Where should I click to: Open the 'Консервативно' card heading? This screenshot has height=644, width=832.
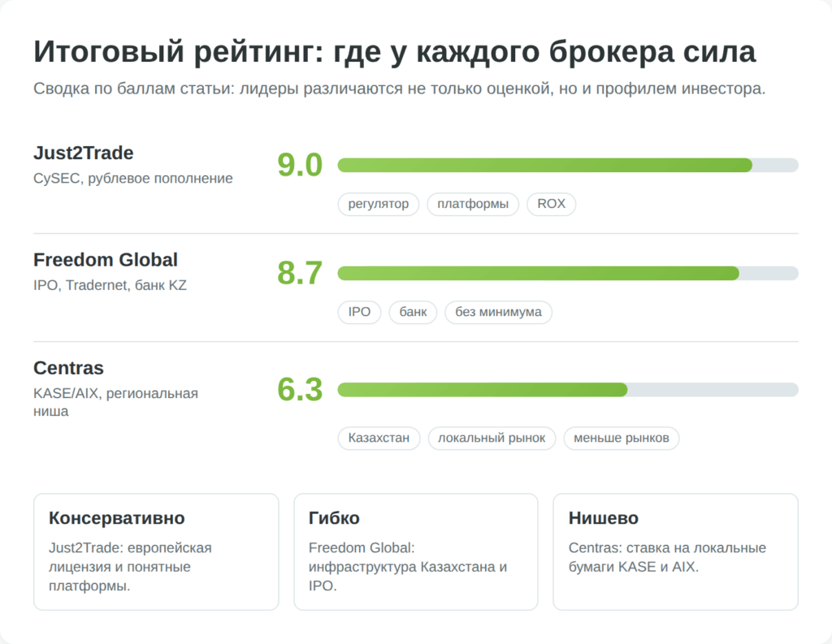point(117,518)
